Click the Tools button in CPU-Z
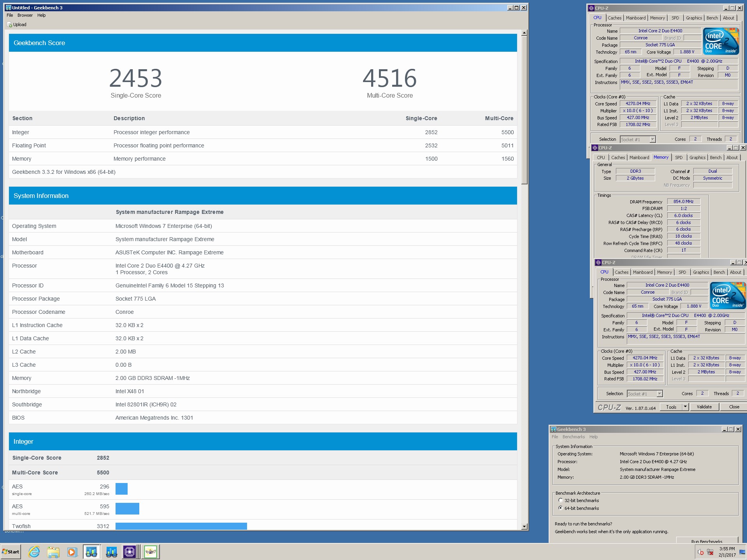Viewport: 747px width, 560px height. (671, 407)
